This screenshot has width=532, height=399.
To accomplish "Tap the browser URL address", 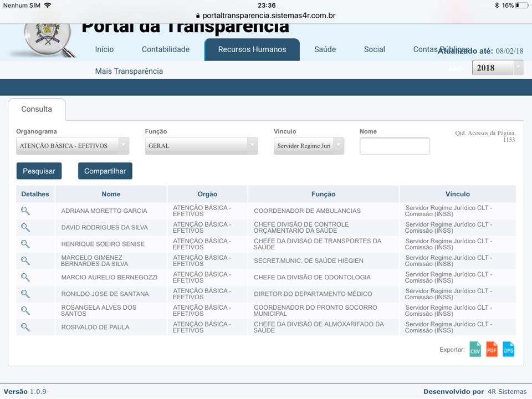I will click(x=269, y=16).
